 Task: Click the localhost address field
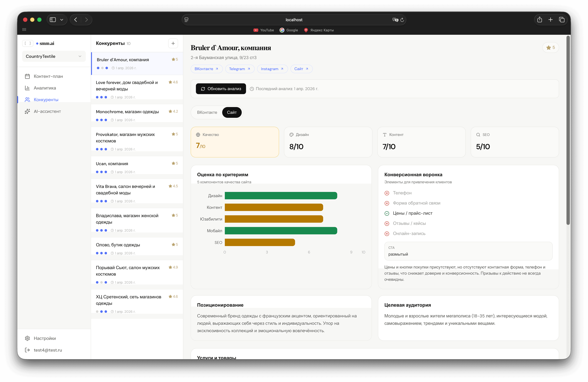[x=294, y=20]
